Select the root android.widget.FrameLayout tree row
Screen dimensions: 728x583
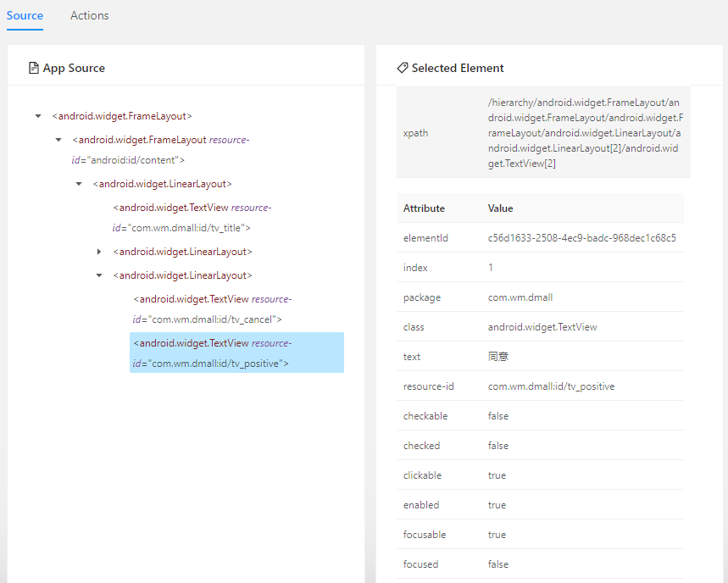(x=122, y=116)
